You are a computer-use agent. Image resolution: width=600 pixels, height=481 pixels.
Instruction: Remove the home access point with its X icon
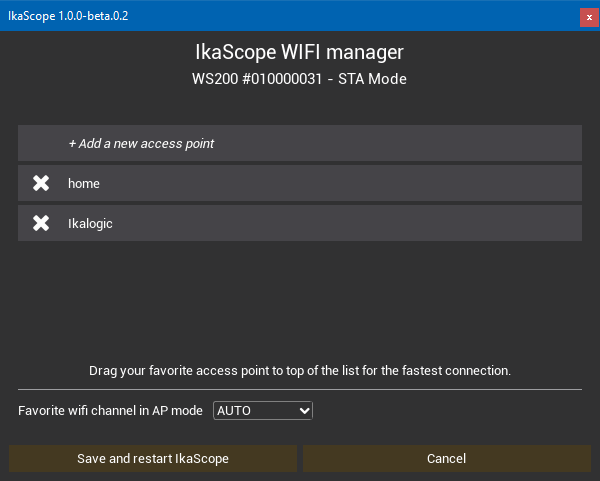pyautogui.click(x=41, y=183)
